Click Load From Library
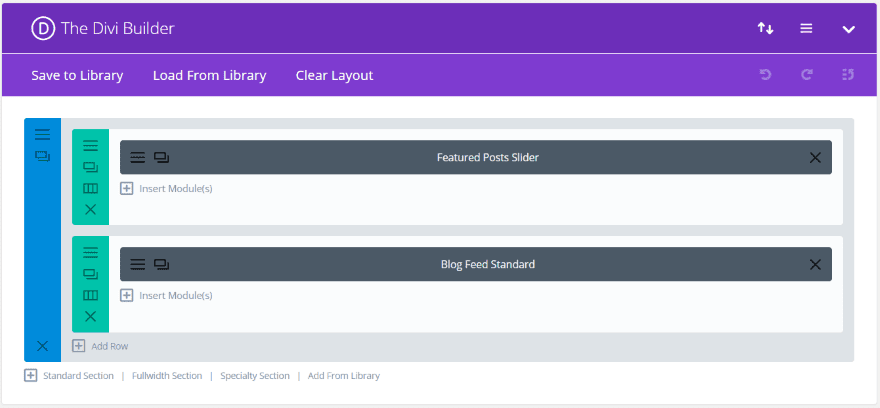 (x=209, y=75)
